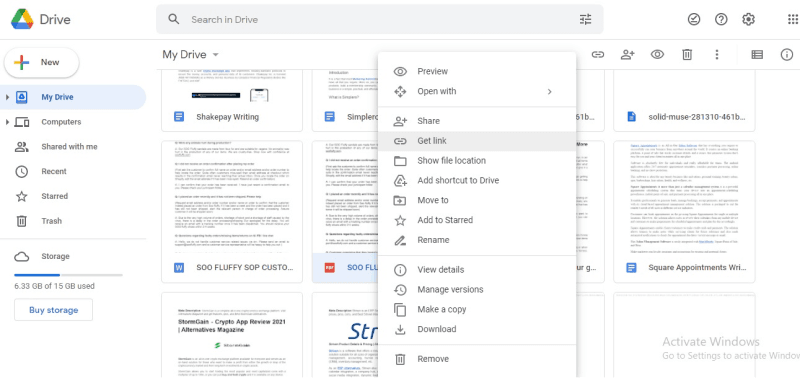Click the context menu Get link chain icon
The height and width of the screenshot is (378, 800).
pyautogui.click(x=400, y=141)
